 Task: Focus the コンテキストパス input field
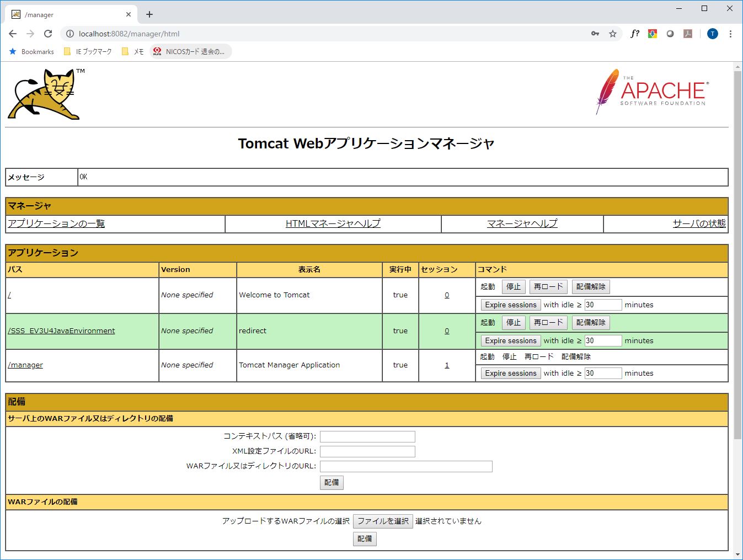point(367,437)
